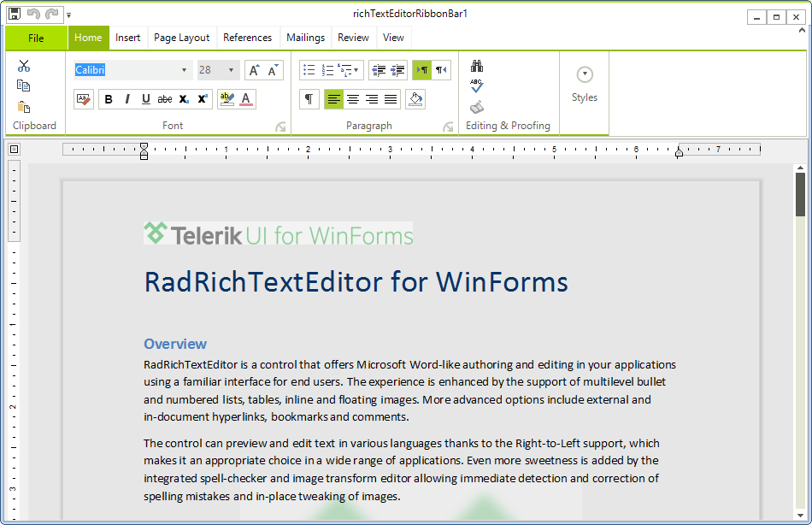Click the Copy icon in Clipboard
Viewport: 812px width, 525px height.
(x=24, y=86)
